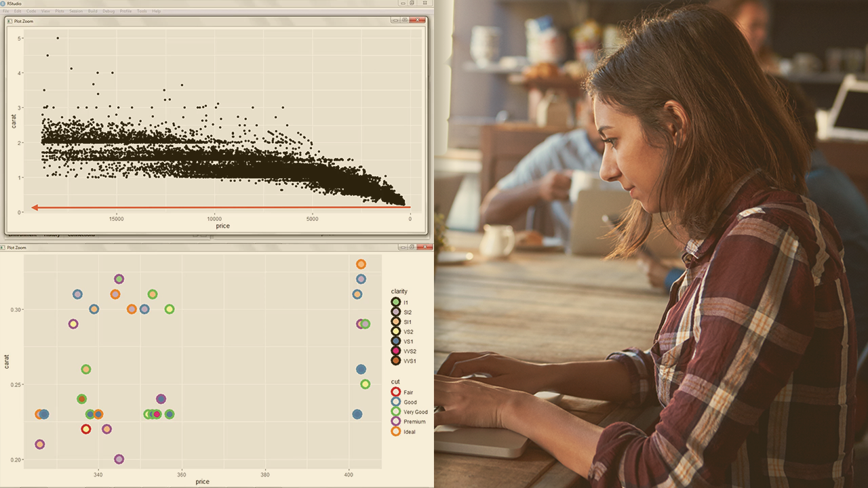868x488 pixels.
Task: Open the Session menu
Action: pos(76,12)
